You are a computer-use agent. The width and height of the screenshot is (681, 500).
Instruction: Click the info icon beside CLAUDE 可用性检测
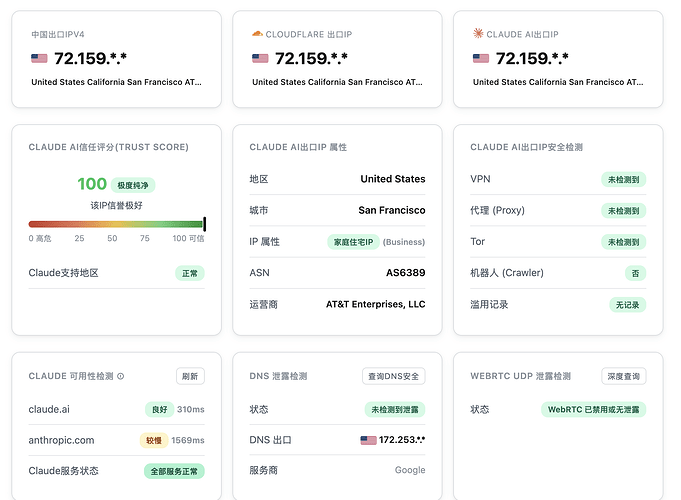pos(121,376)
